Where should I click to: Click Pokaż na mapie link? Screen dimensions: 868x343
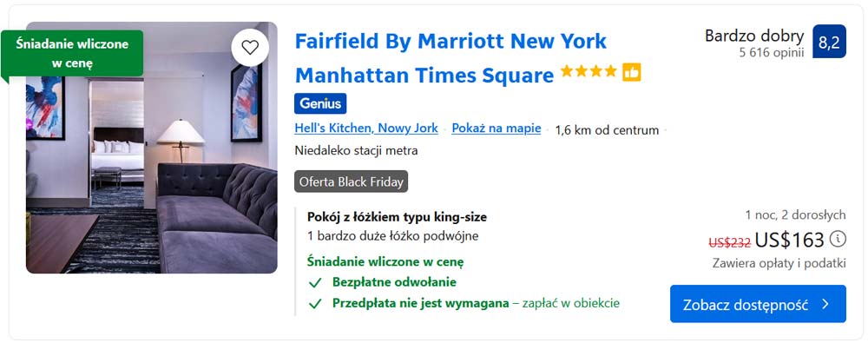[496, 129]
